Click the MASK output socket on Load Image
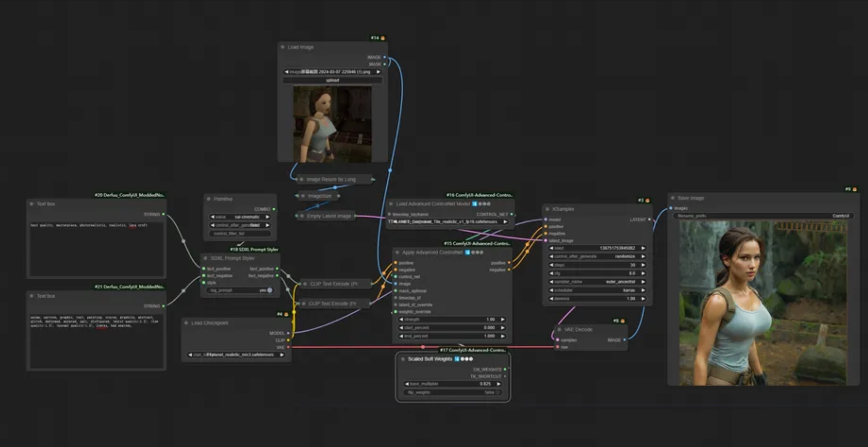The image size is (868, 447). pyautogui.click(x=385, y=64)
